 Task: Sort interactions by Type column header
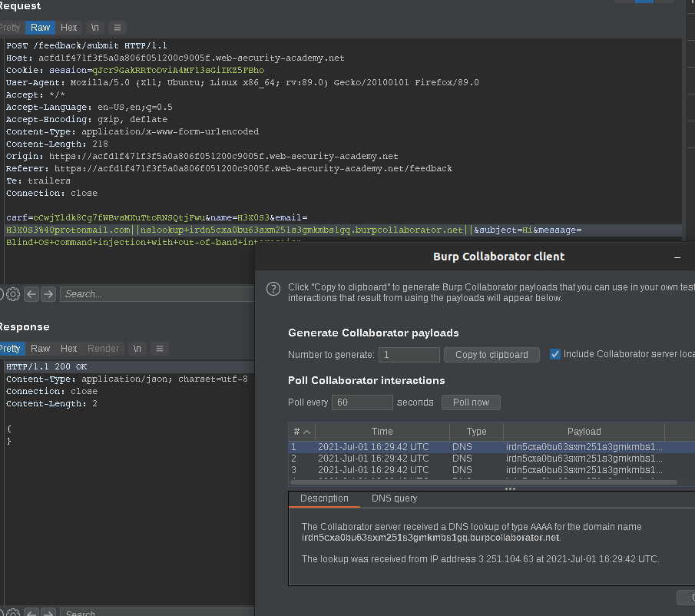(476, 431)
